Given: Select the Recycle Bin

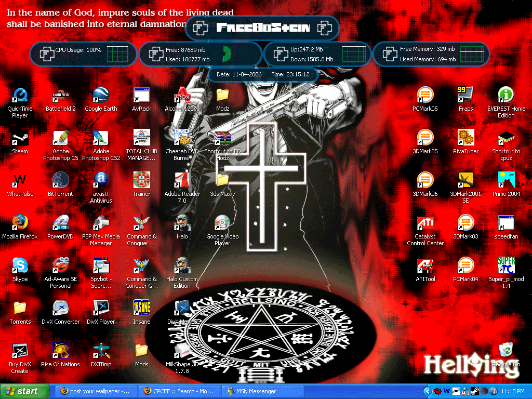Looking at the screenshot, I should click(x=506, y=350).
